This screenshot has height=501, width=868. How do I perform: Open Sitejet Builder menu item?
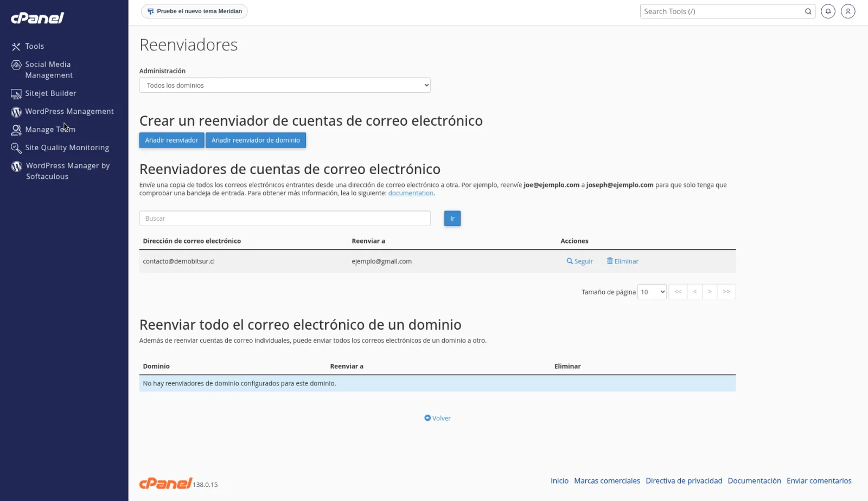click(50, 93)
